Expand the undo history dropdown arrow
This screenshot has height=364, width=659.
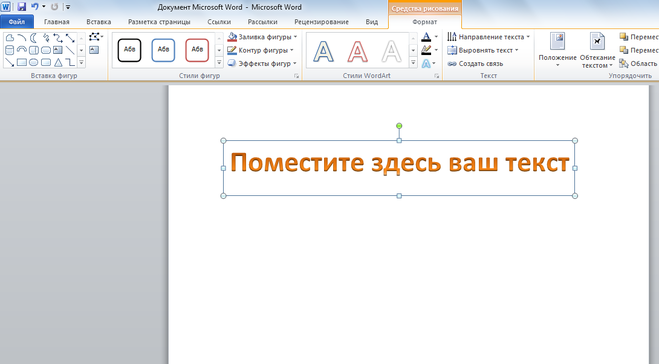(44, 7)
